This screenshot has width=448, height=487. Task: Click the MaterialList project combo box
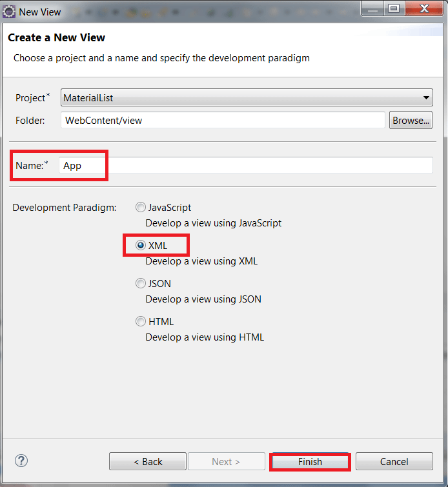pyautogui.click(x=247, y=97)
